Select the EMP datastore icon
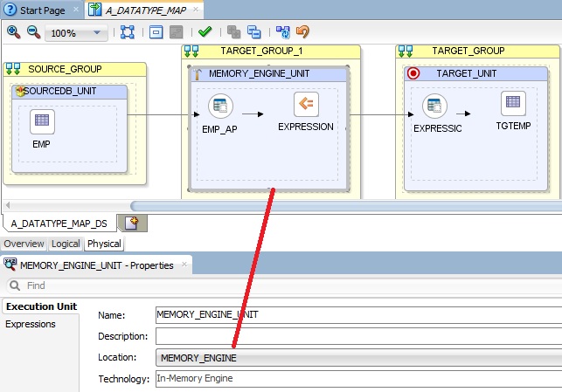Screen dimensions: 562x392 coord(42,120)
